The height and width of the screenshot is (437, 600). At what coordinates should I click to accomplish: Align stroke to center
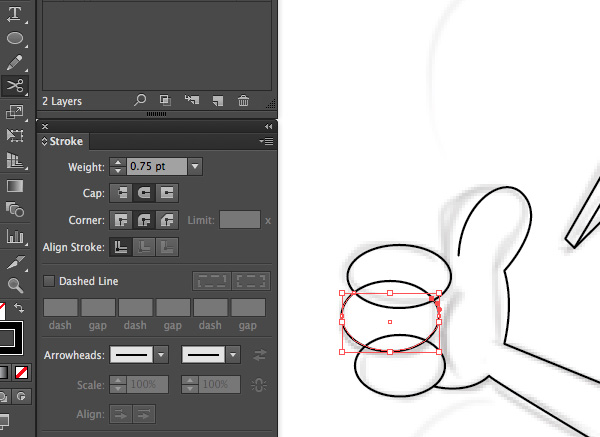pyautogui.click(x=120, y=246)
